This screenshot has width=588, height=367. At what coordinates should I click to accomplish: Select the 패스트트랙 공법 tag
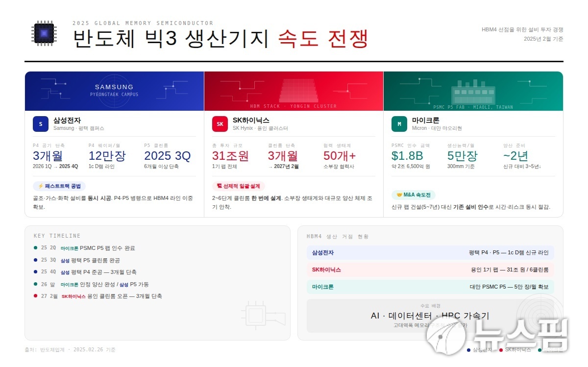tap(59, 186)
